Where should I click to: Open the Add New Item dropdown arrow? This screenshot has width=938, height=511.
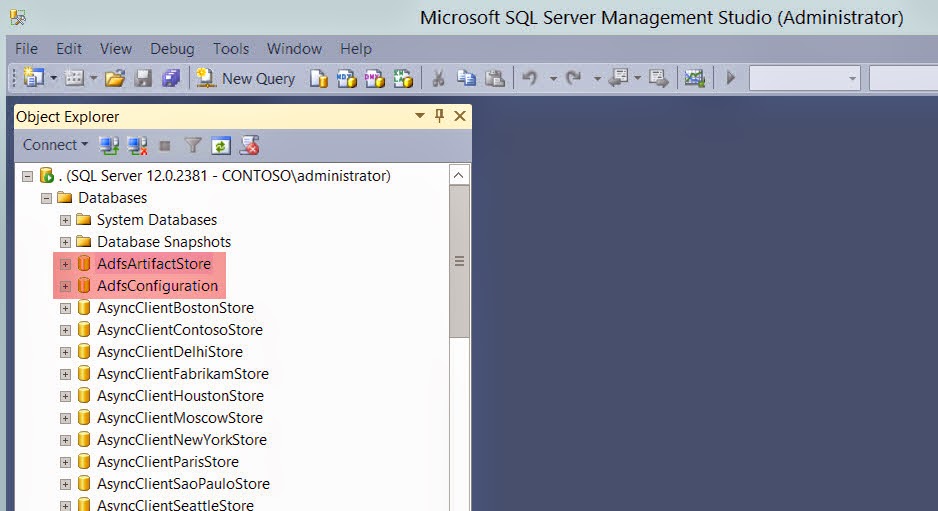click(93, 78)
